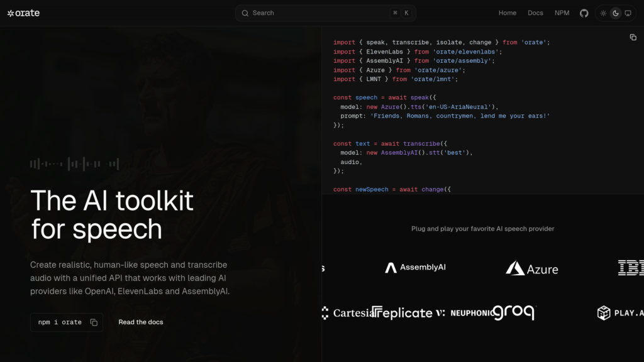644x362 pixels.
Task: Click the Cartesia provider logo
Action: (348, 313)
